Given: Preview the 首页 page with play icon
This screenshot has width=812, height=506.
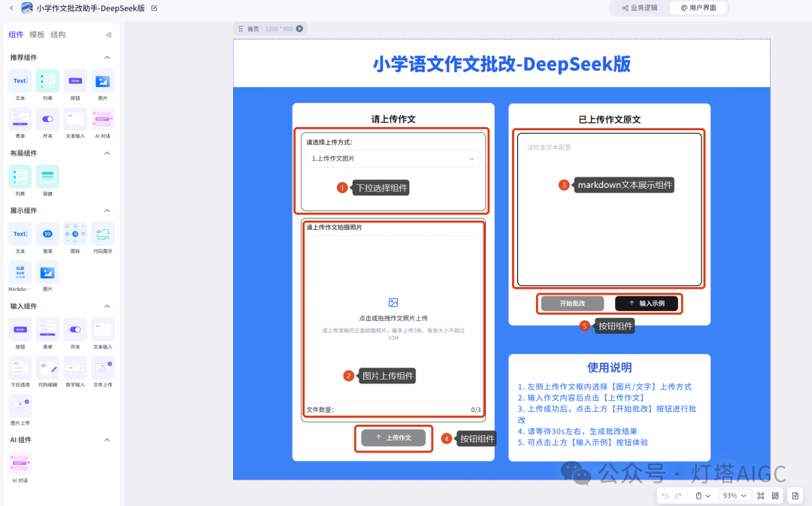Looking at the screenshot, I should pyautogui.click(x=299, y=29).
